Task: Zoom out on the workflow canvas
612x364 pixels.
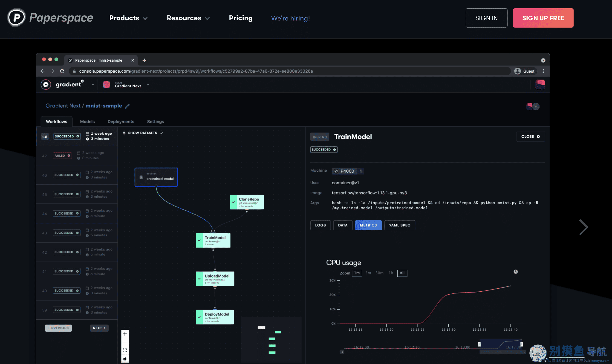Action: tap(125, 342)
